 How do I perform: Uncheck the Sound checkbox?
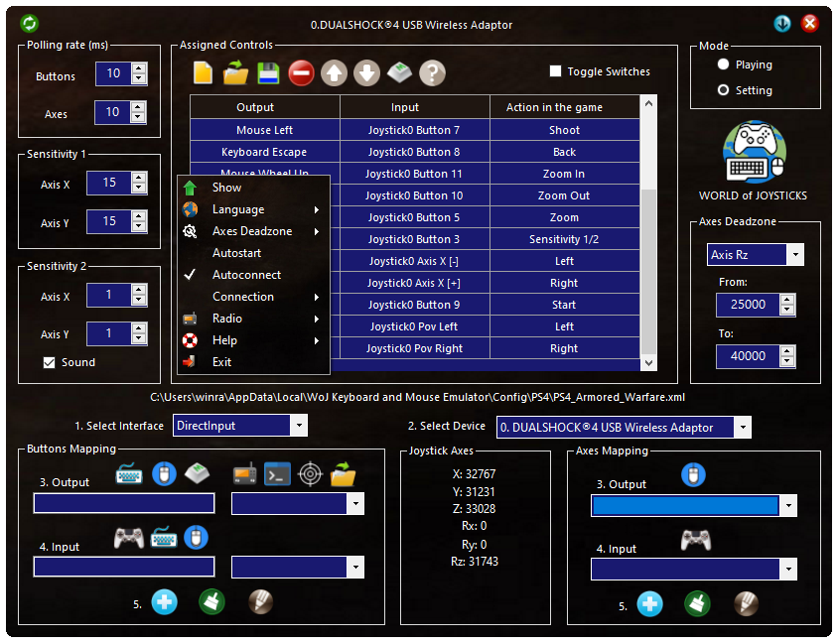[49, 362]
